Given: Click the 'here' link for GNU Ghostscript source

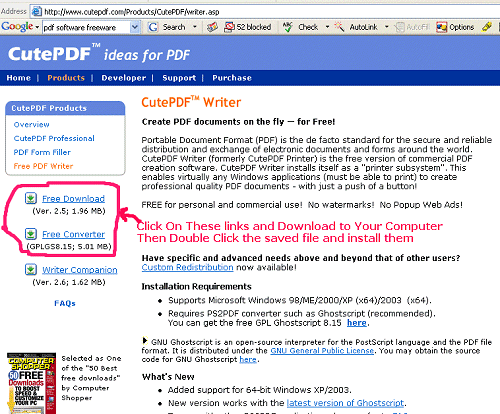Looking at the screenshot, I should 248,359.
